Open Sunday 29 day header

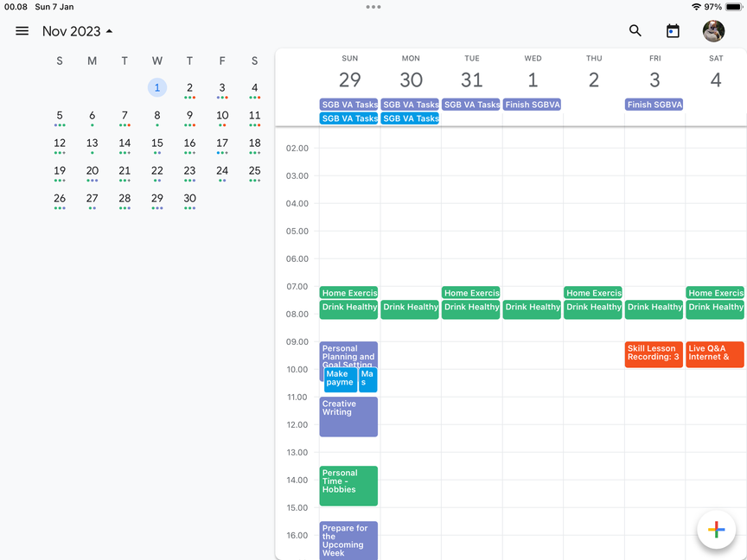(349, 73)
